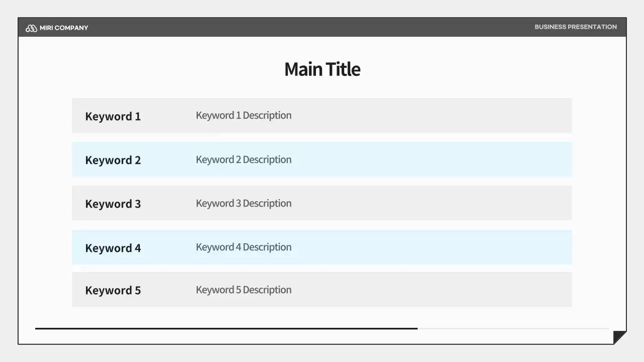Screen dimensions: 644x362
Task: Click the Keyword 2 label
Action: coord(113,160)
